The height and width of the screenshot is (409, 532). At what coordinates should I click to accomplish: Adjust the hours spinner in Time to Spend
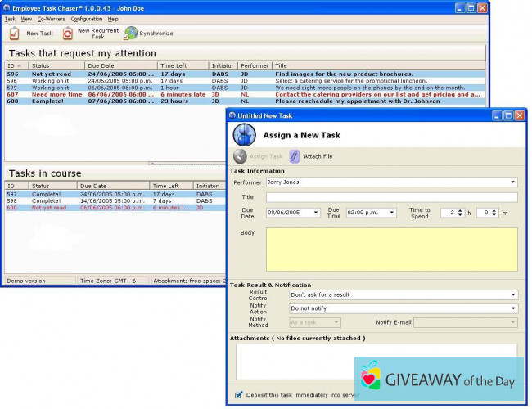[x=461, y=213]
